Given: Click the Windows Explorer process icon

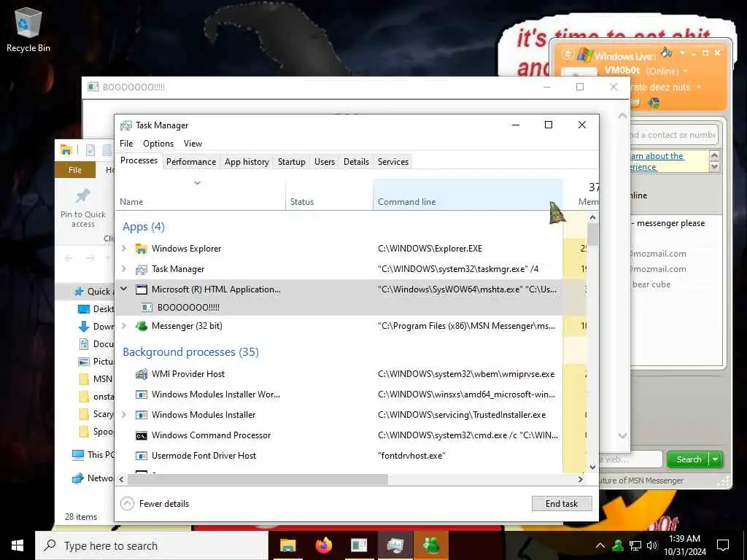Looking at the screenshot, I should pyautogui.click(x=141, y=249).
